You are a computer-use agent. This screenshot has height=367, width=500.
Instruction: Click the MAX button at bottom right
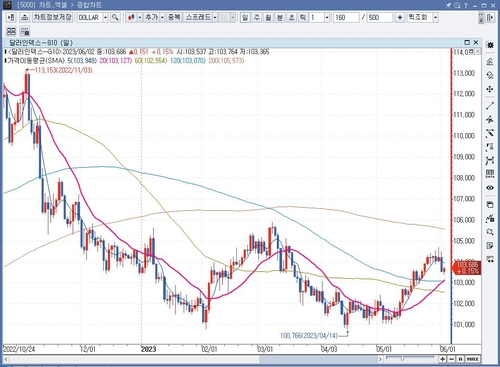473,359
